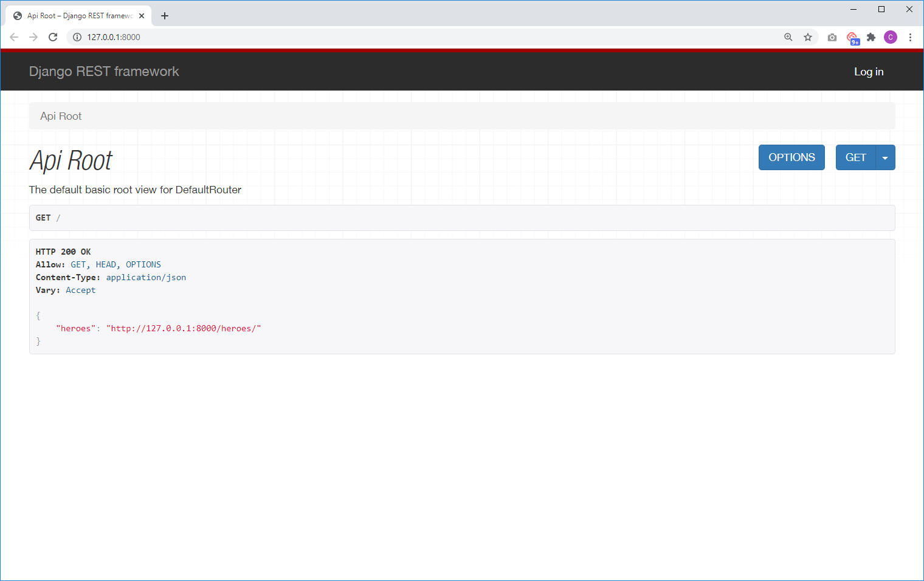This screenshot has width=924, height=581.
Task: Click the Allow: GET, HEAD, OPTIONS header
Action: [x=98, y=264]
